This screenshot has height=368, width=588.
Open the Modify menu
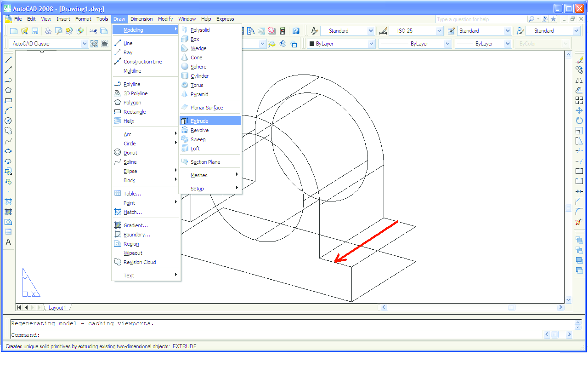pos(165,19)
